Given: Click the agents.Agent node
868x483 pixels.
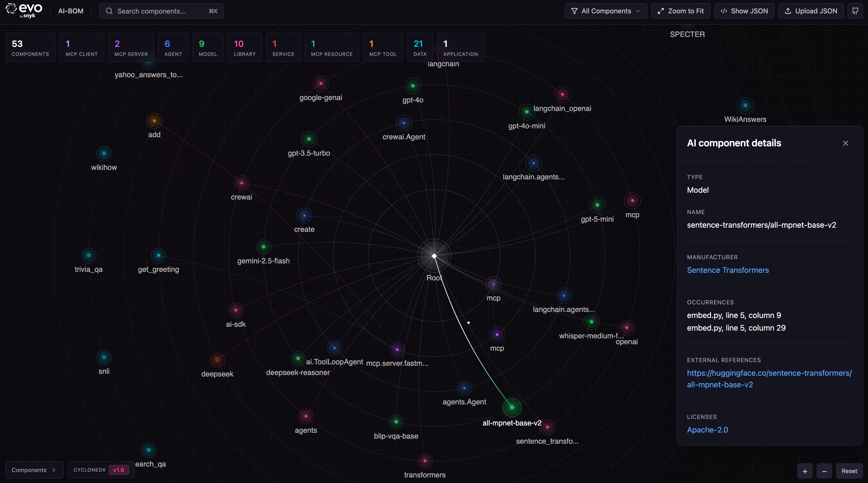Looking at the screenshot, I should coord(464,388).
